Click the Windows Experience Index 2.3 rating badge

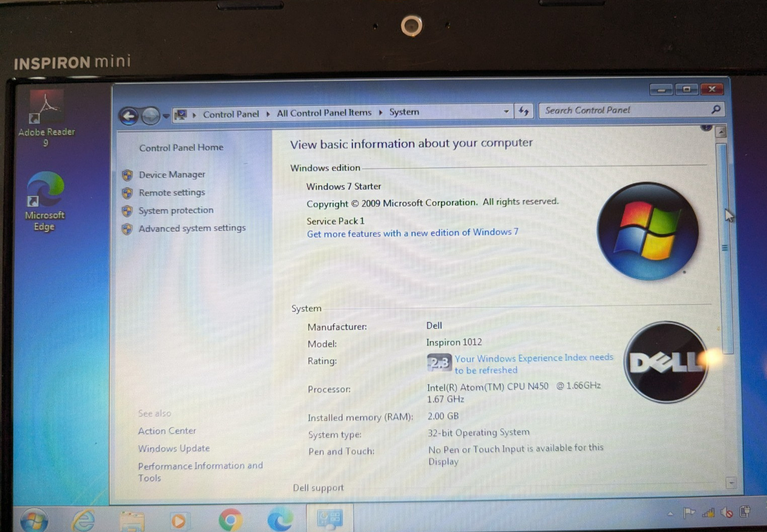pyautogui.click(x=439, y=362)
